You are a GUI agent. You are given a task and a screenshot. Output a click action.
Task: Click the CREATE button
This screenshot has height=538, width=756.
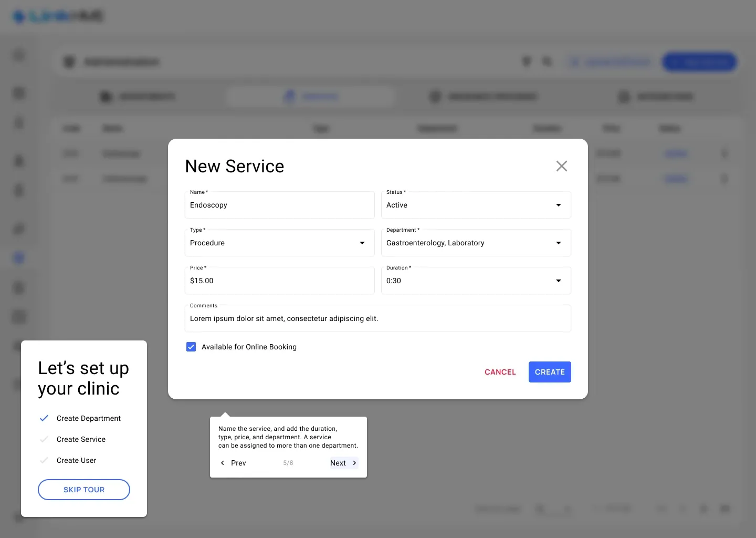coord(550,372)
